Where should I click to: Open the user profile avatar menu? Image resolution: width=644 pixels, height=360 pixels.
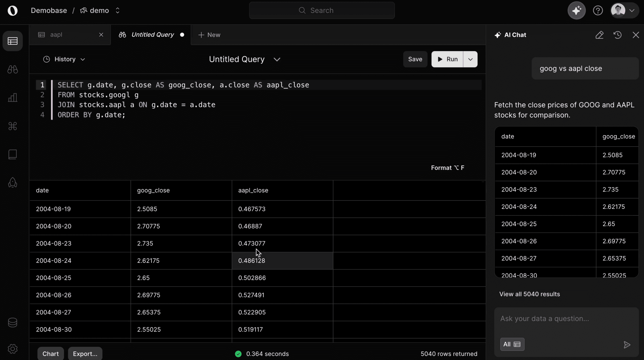[x=624, y=10]
